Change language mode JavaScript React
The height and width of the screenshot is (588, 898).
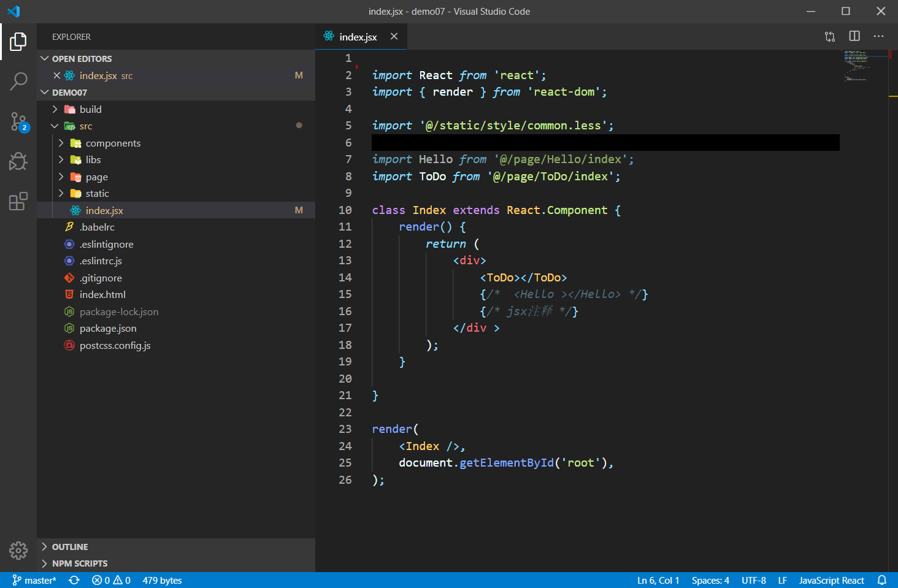click(831, 580)
